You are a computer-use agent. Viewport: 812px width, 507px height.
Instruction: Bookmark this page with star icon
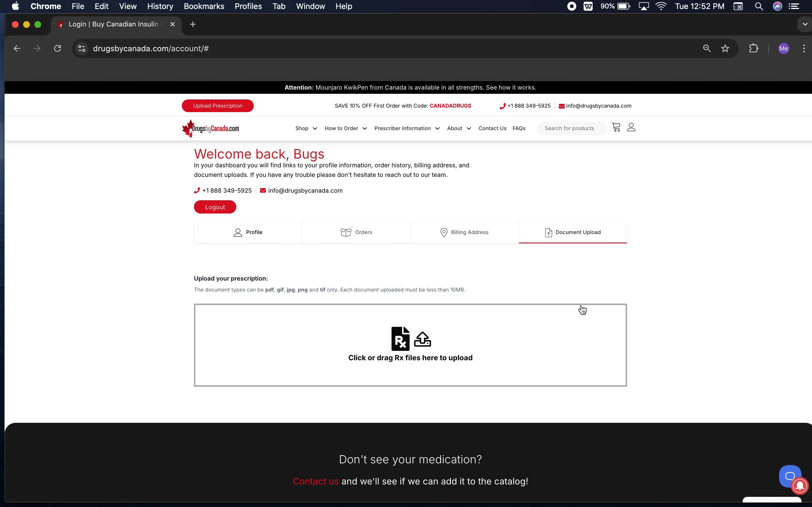coord(725,49)
